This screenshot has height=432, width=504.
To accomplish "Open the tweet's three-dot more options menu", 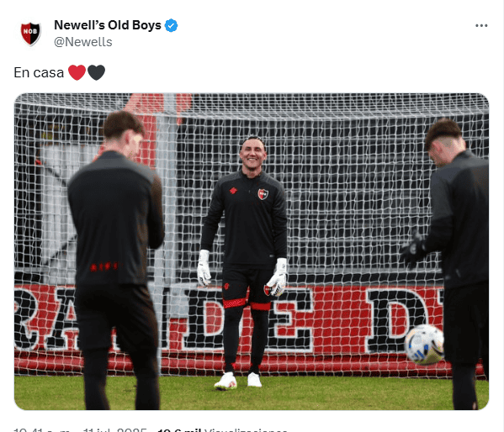I will click(x=481, y=26).
